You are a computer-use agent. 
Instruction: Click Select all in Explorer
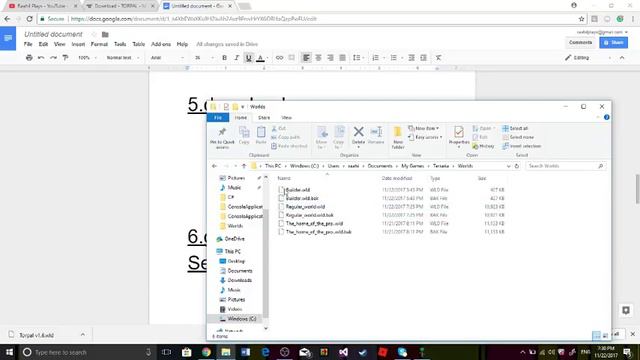coord(515,128)
